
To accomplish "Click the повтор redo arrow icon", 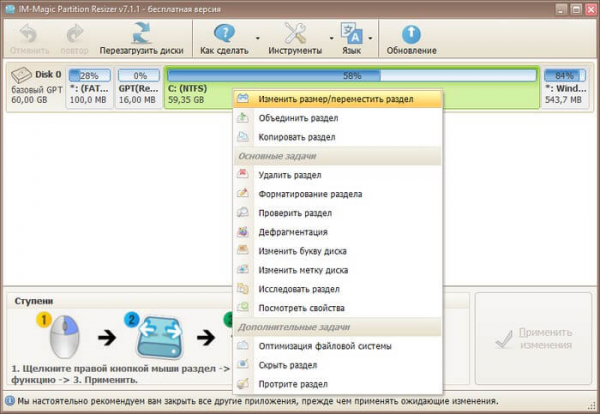I will 75,34.
